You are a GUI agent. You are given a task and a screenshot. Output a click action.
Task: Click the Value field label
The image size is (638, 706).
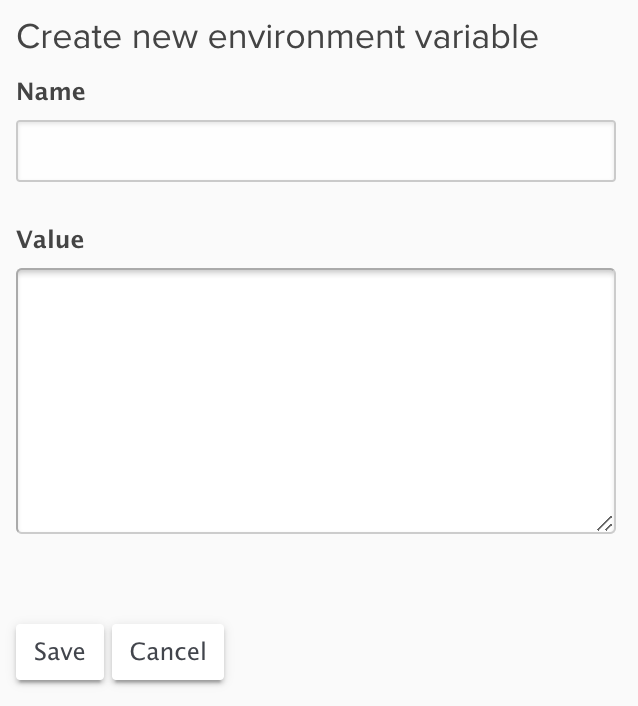click(x=51, y=240)
